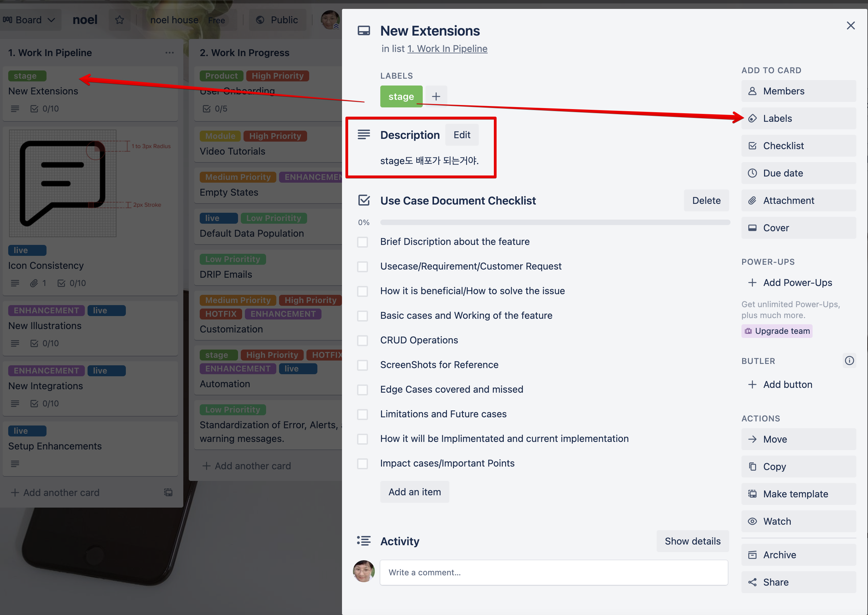Select Move under Actions

point(798,439)
